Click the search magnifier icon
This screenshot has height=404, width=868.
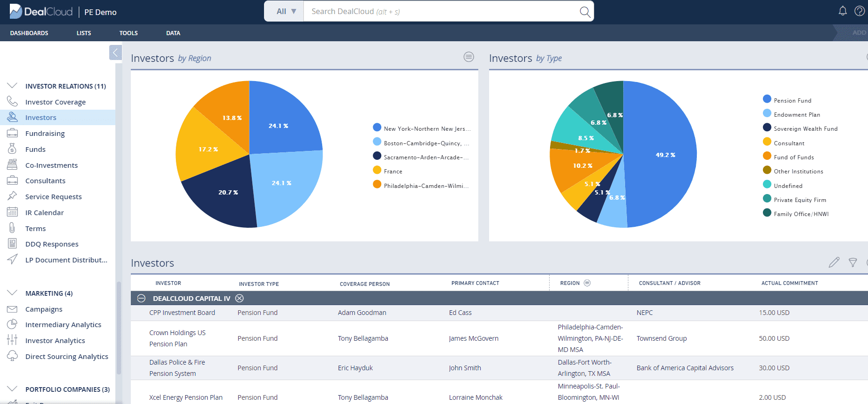tap(585, 12)
